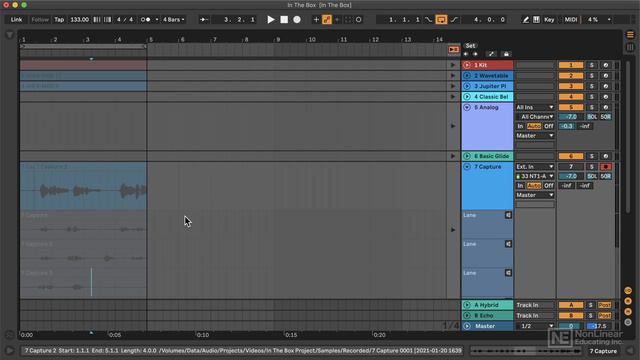The width and height of the screenshot is (640, 360).
Task: Open Master output dropdown on 7 Capture
Action: (535, 195)
